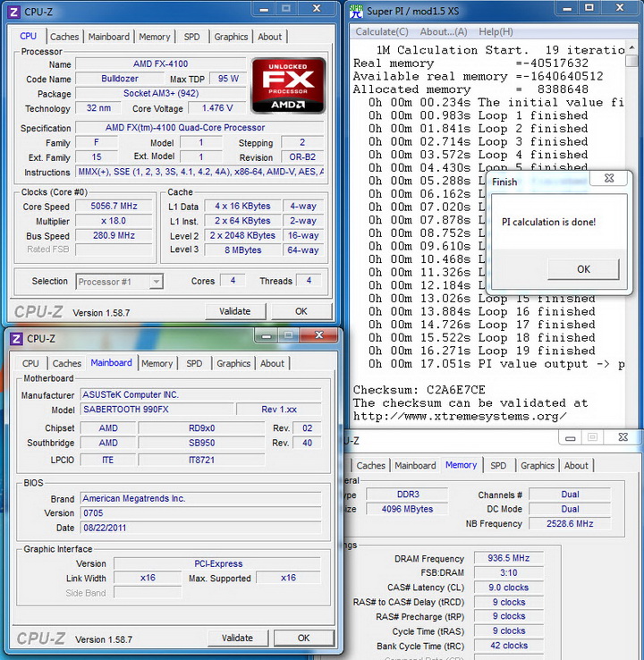
Task: Click the FSB:DRAM value 3:10
Action: point(509,573)
